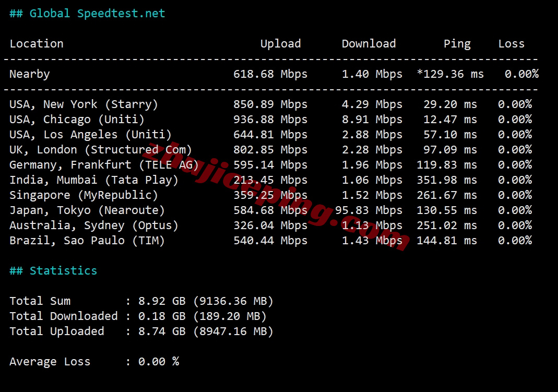This screenshot has height=392, width=558.
Task: Select the Total Sum value 8.92 GB
Action: (162, 301)
